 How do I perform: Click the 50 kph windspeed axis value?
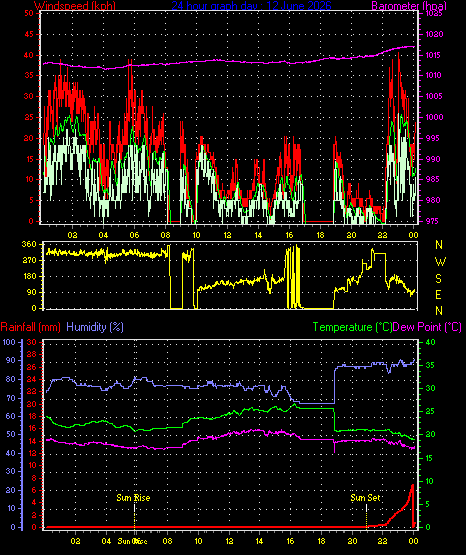click(29, 13)
